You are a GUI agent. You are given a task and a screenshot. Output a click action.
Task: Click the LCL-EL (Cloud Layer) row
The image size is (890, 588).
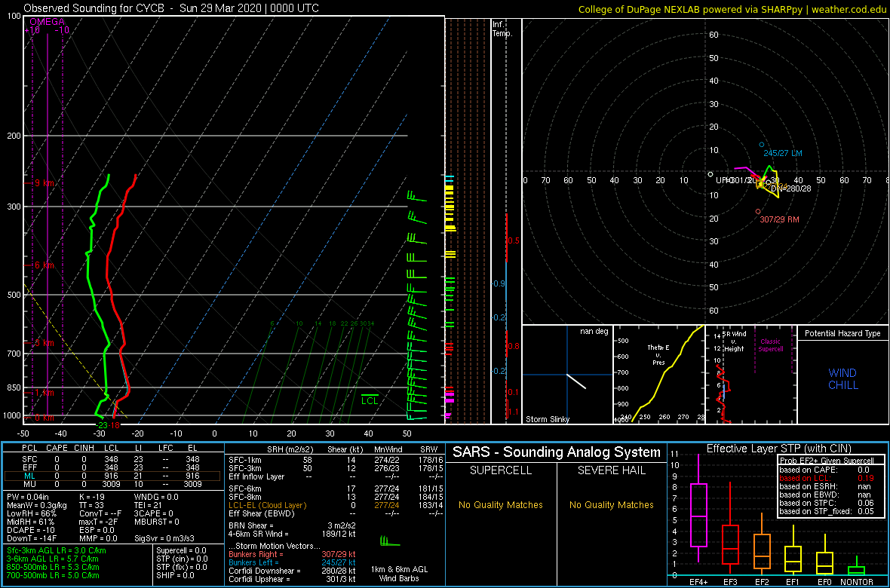pyautogui.click(x=336, y=504)
